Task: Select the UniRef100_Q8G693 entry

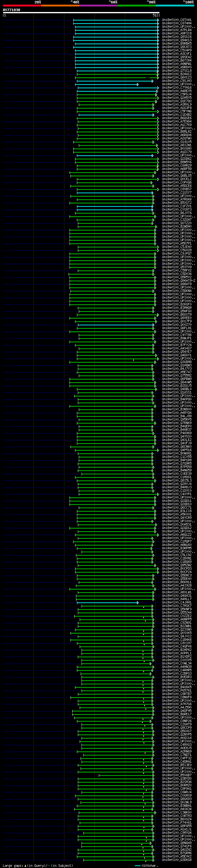Action: tap(177, 799)
